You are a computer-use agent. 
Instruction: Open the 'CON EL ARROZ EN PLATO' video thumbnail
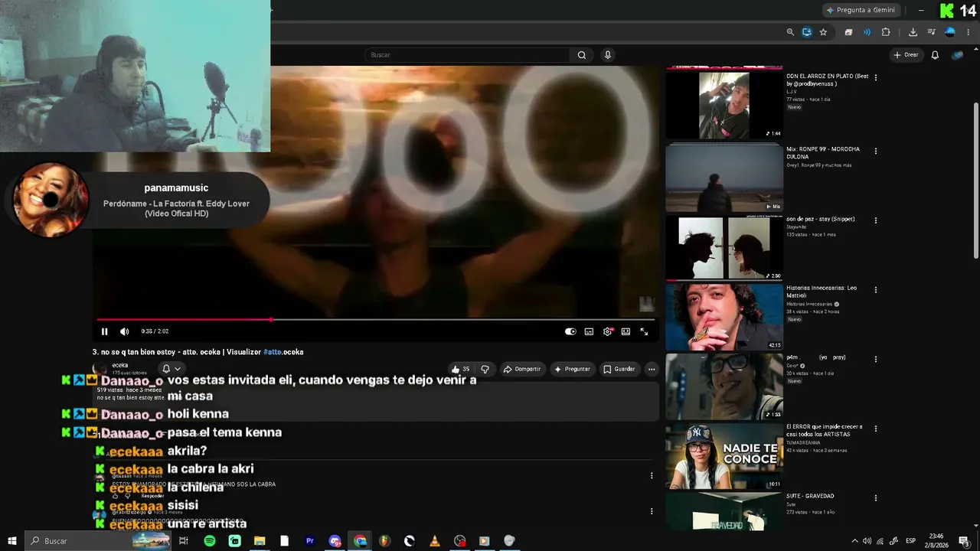click(724, 105)
